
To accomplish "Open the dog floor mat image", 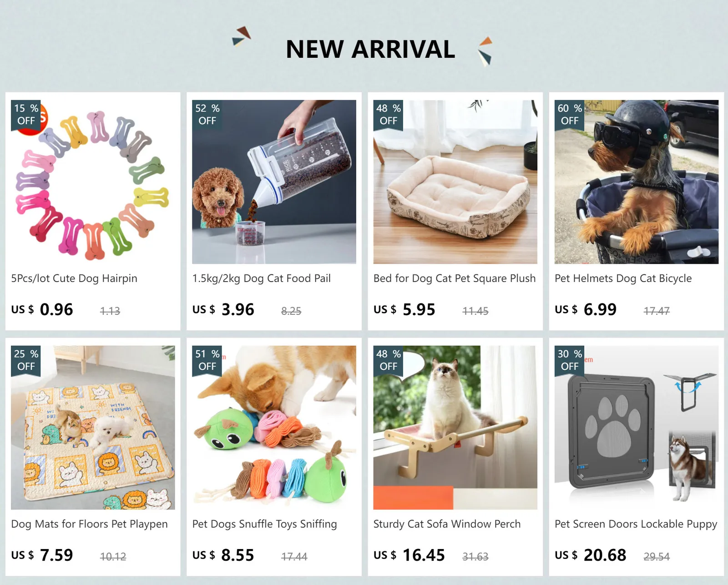I will [x=93, y=428].
